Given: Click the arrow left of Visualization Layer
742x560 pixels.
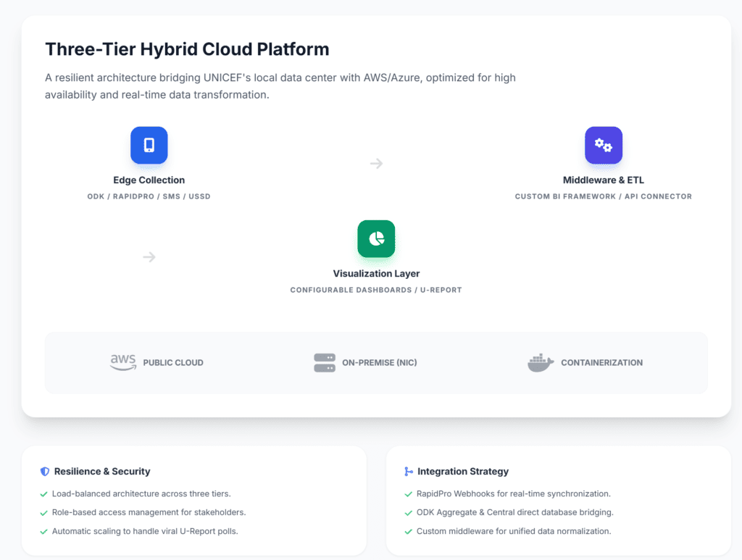Looking at the screenshot, I should [x=149, y=257].
